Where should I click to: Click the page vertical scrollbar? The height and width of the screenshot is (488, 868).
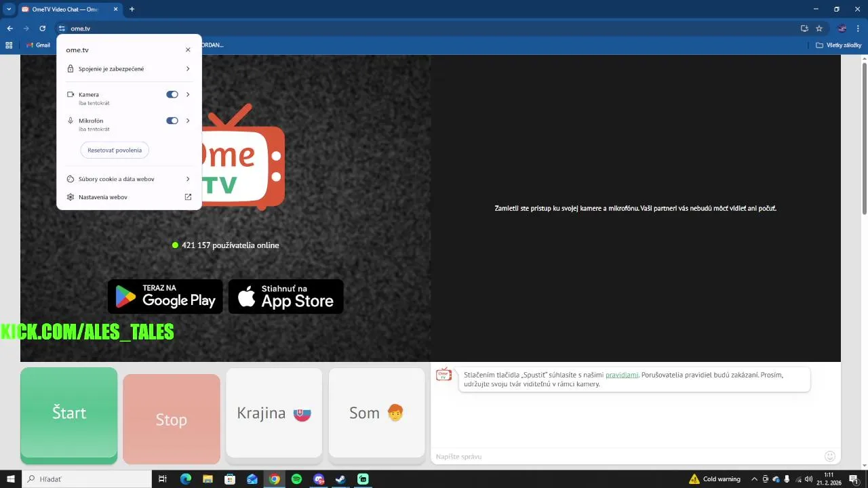[x=864, y=139]
